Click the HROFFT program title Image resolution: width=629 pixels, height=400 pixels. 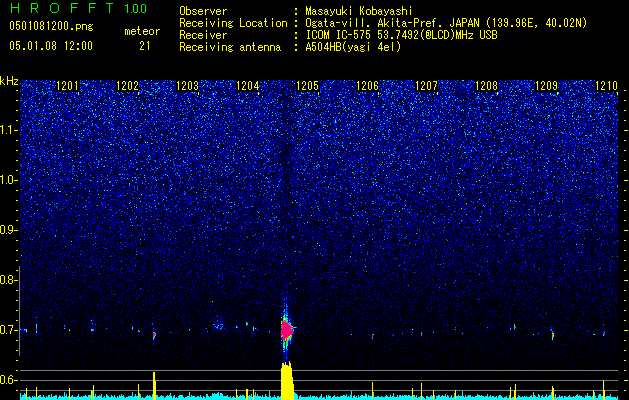pyautogui.click(x=62, y=8)
